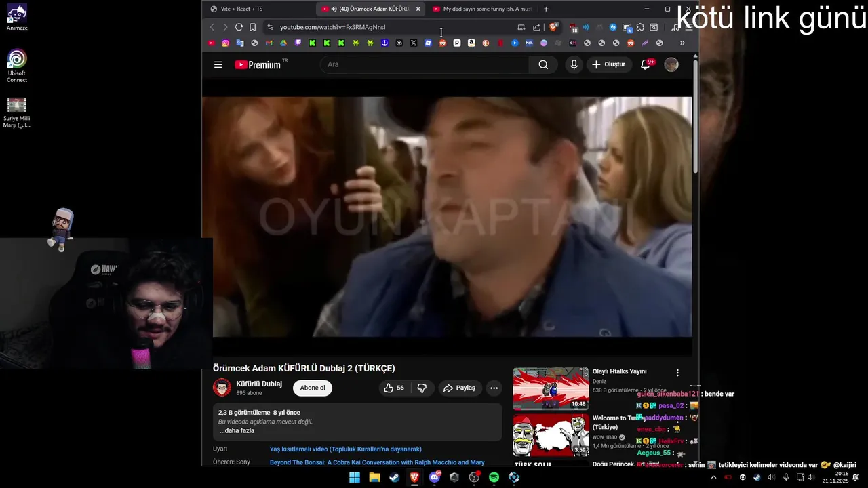Open the clock showing 20:16
Viewport: 868px width, 488px height.
point(835,477)
